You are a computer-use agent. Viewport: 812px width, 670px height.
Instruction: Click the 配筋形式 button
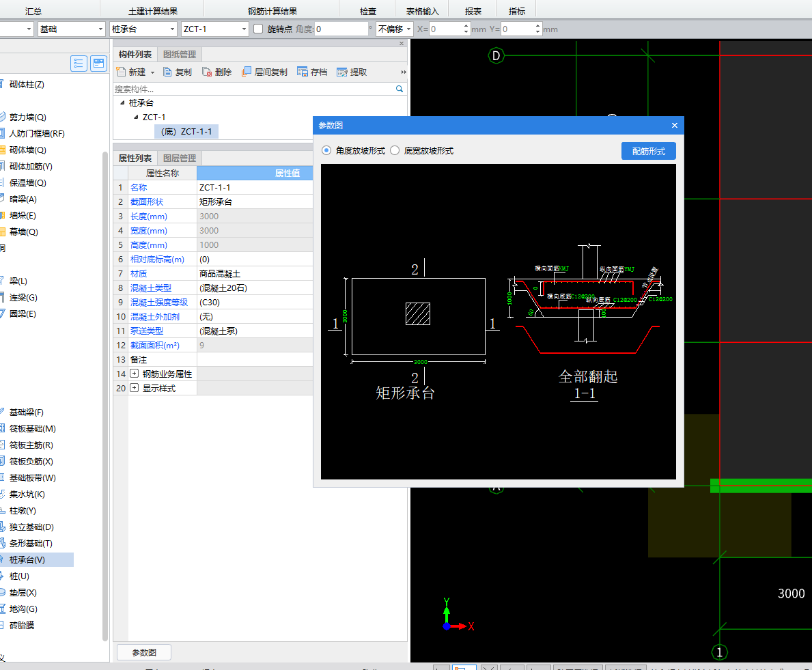[x=648, y=151]
